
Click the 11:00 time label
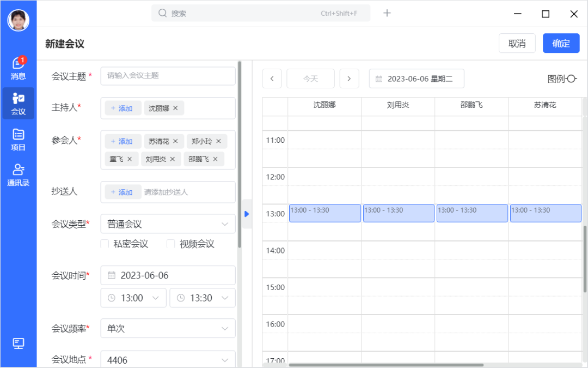(x=275, y=140)
